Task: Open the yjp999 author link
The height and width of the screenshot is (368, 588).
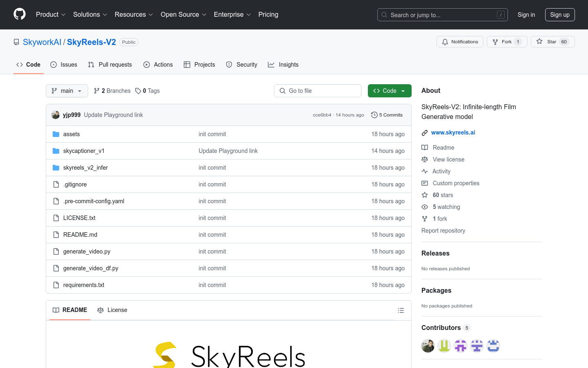Action: pos(71,115)
